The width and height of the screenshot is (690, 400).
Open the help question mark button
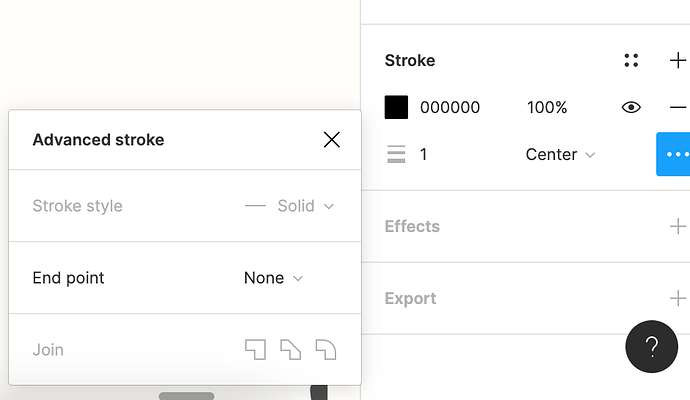(x=651, y=347)
